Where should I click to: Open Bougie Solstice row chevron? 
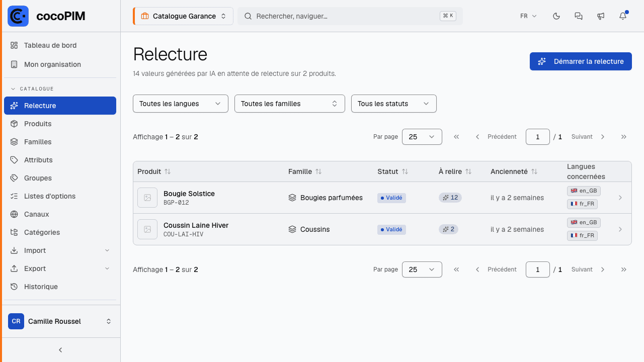(620, 198)
